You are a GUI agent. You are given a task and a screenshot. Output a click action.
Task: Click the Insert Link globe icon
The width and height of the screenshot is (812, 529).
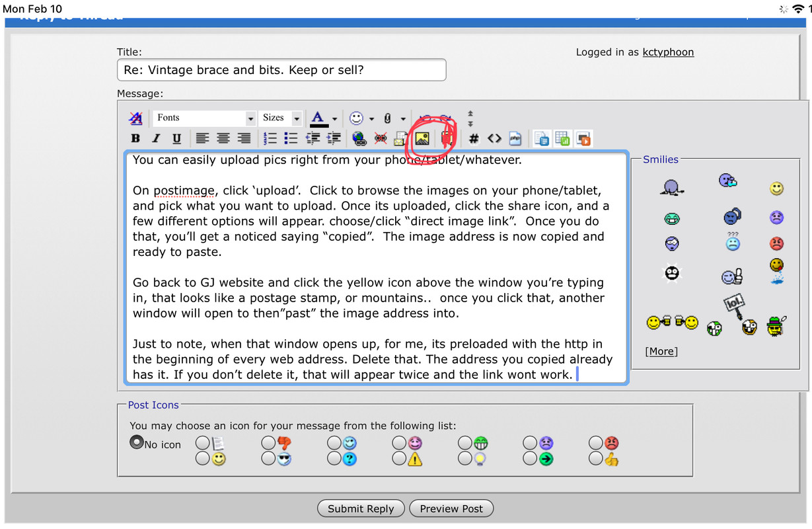(359, 138)
